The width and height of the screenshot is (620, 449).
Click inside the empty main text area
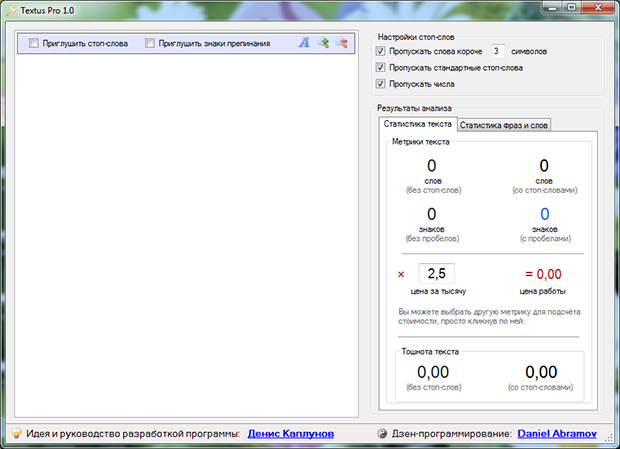pos(186,236)
